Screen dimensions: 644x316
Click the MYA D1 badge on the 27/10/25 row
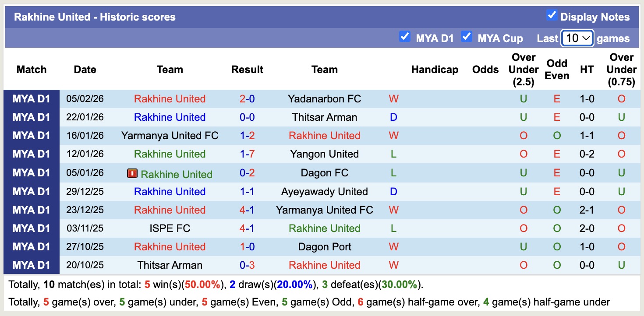click(31, 246)
